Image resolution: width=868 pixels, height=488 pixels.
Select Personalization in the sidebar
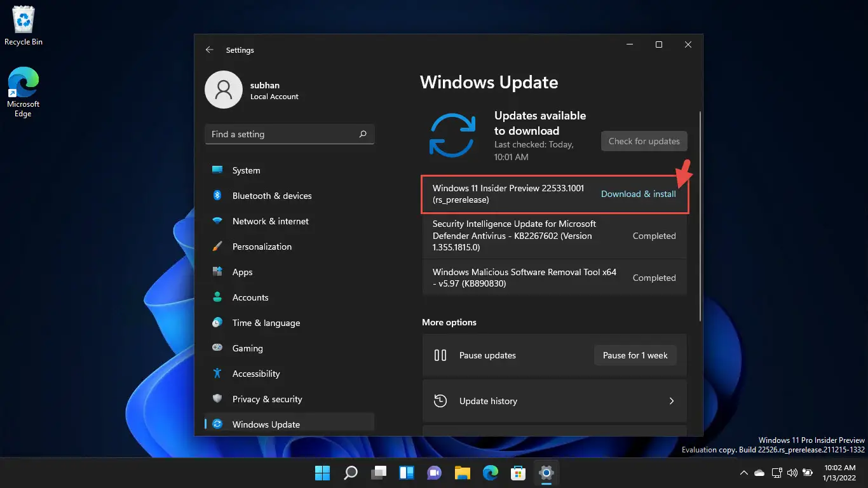(x=289, y=247)
